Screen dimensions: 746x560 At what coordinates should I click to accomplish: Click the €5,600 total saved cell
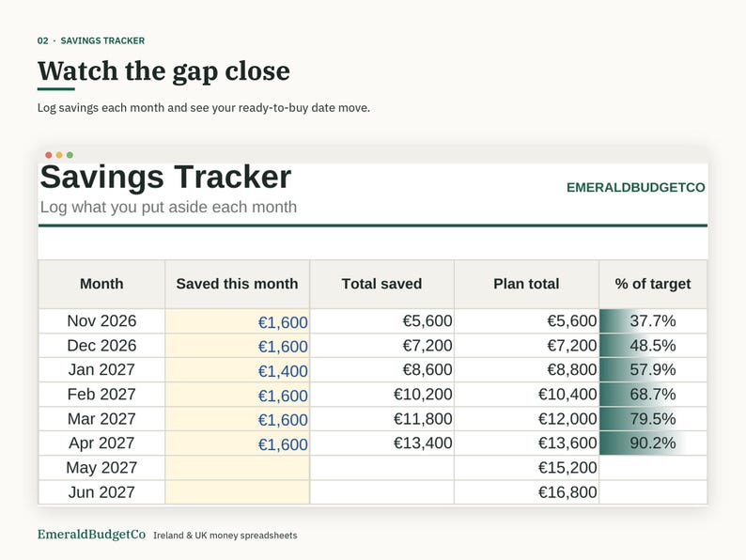tap(381, 321)
